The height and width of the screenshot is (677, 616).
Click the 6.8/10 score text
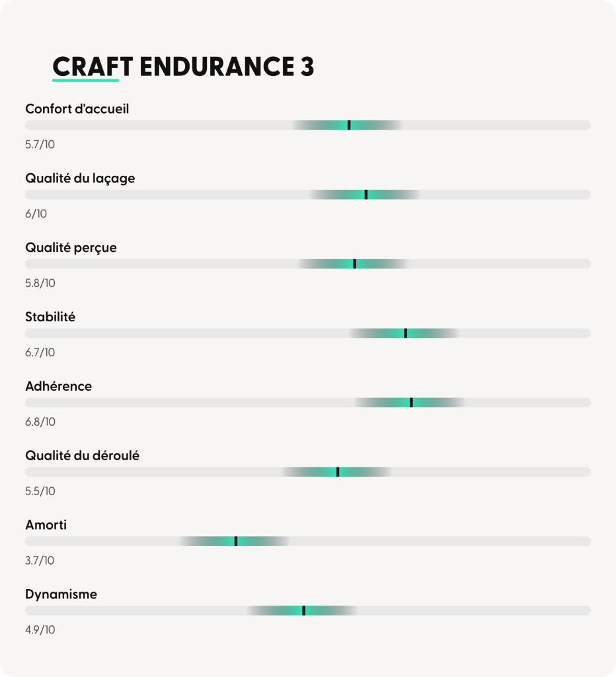[x=40, y=422]
